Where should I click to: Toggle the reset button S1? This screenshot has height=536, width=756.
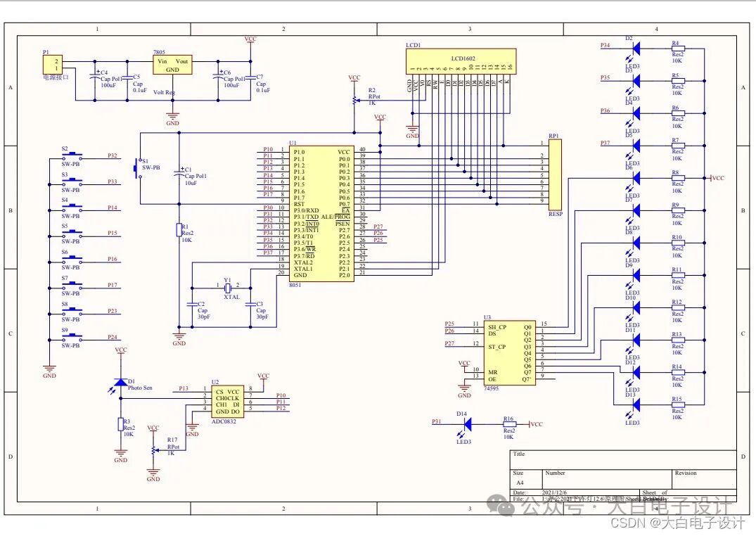pyautogui.click(x=136, y=167)
